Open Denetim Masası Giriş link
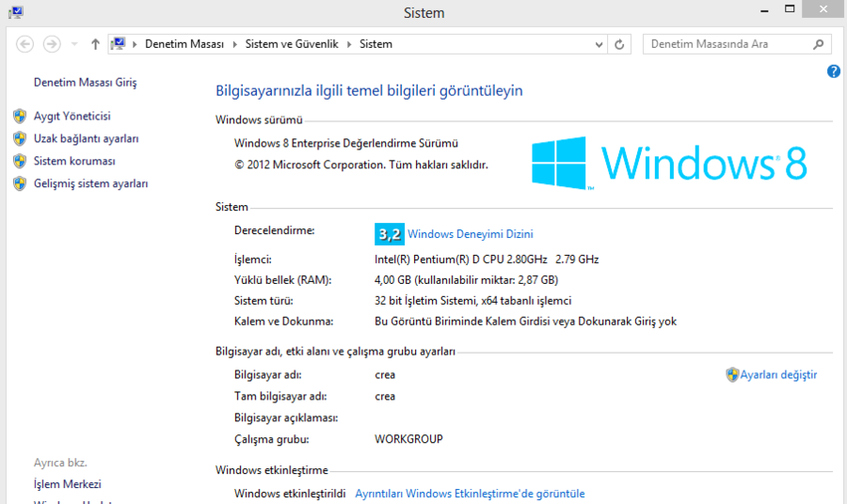This screenshot has height=504, width=847. coord(86,83)
